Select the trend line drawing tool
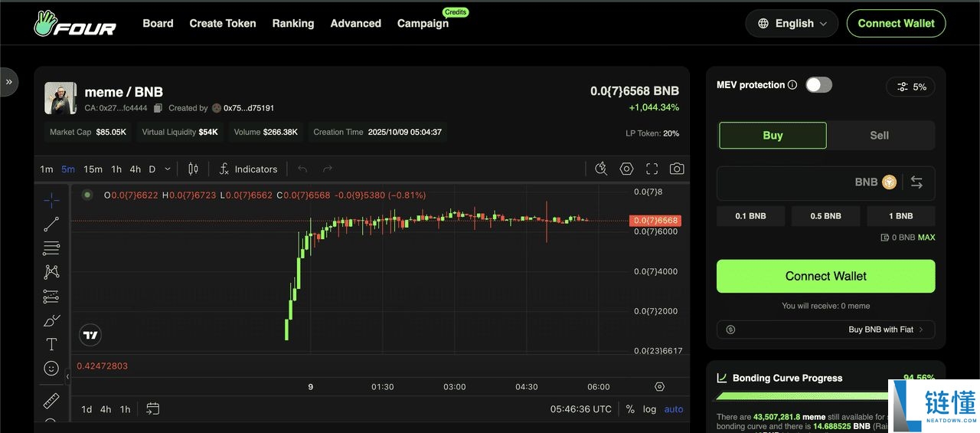The width and height of the screenshot is (980, 433). [x=51, y=225]
